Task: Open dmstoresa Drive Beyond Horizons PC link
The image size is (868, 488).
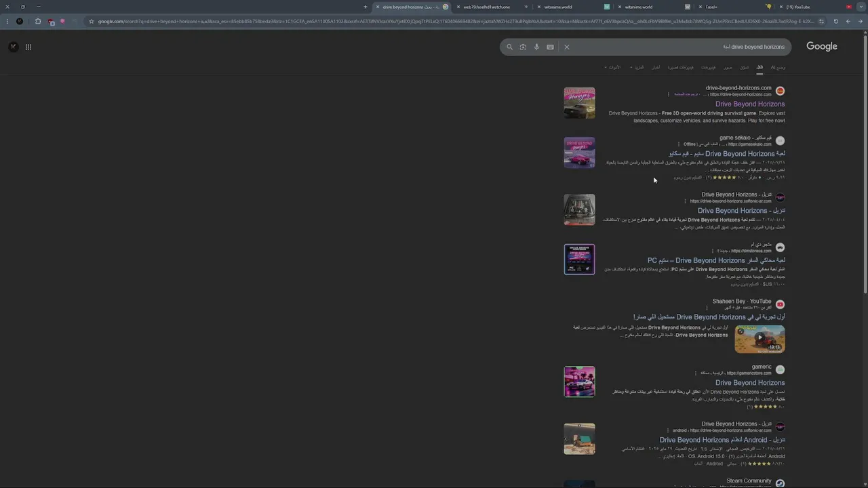Action: click(x=716, y=260)
